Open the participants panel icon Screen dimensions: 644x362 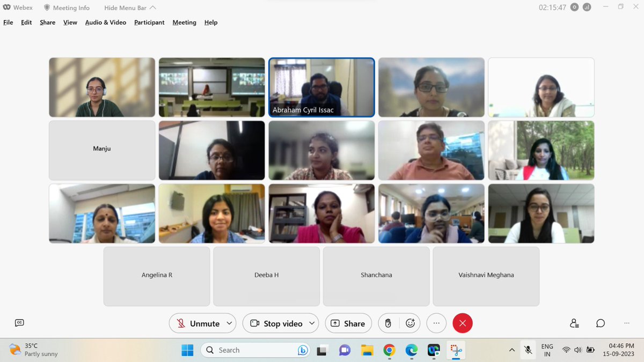point(574,323)
